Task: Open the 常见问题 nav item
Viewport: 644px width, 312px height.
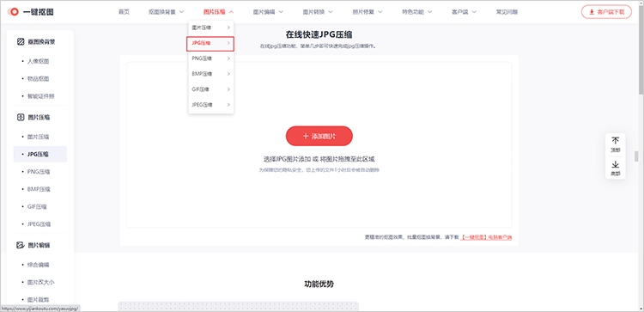Action: pyautogui.click(x=507, y=12)
